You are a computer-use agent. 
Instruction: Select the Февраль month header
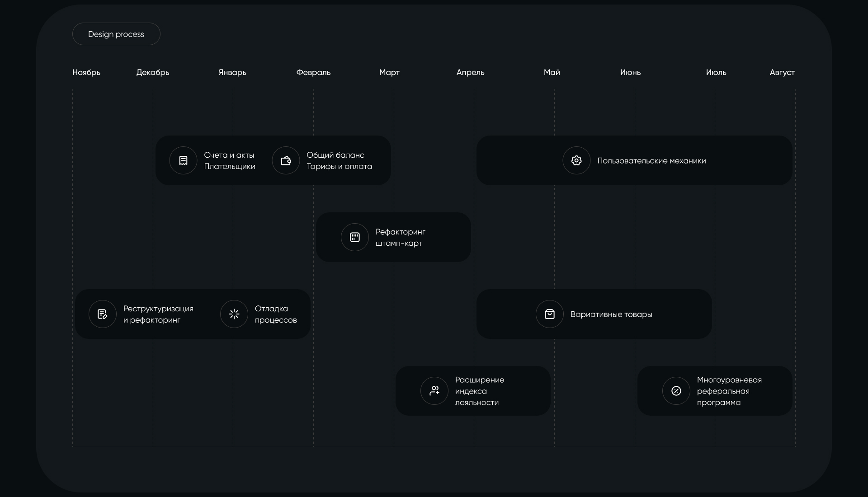point(313,72)
